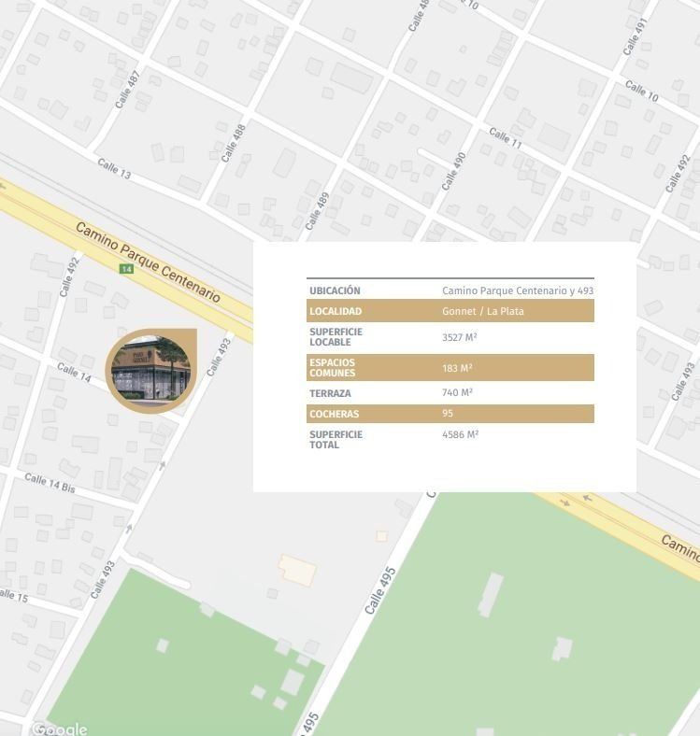The width and height of the screenshot is (700, 736).
Task: Select the Calle 14 Bis street label
Action: pyautogui.click(x=50, y=483)
